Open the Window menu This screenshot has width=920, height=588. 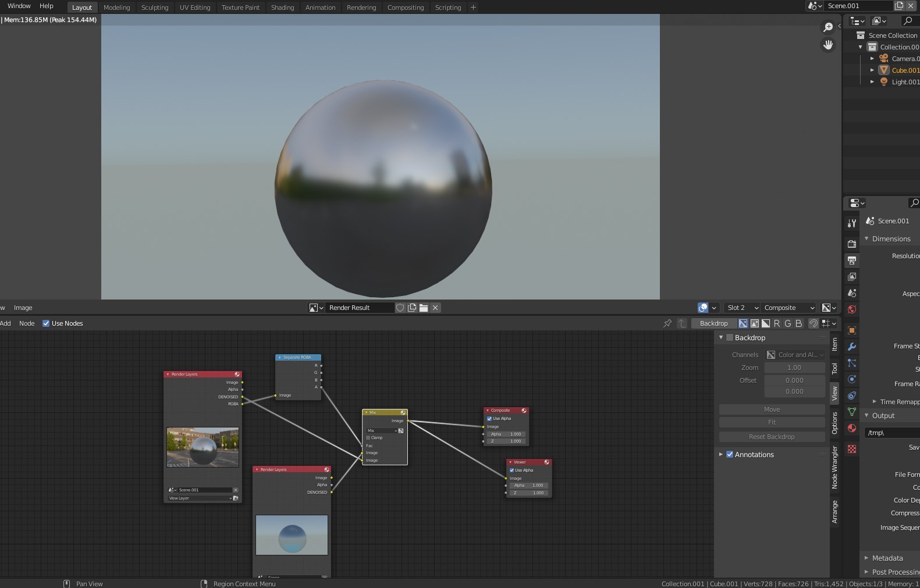pyautogui.click(x=19, y=6)
